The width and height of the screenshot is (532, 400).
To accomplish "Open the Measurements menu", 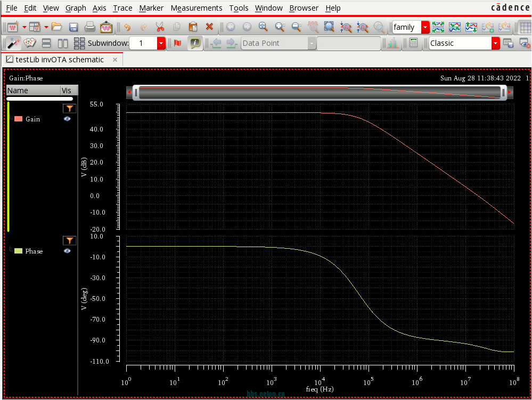I will (x=196, y=8).
